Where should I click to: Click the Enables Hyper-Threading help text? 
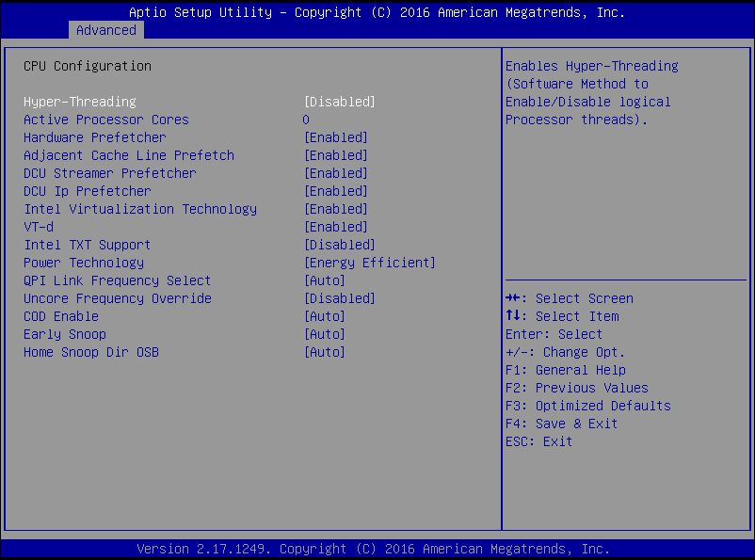pyautogui.click(x=592, y=92)
